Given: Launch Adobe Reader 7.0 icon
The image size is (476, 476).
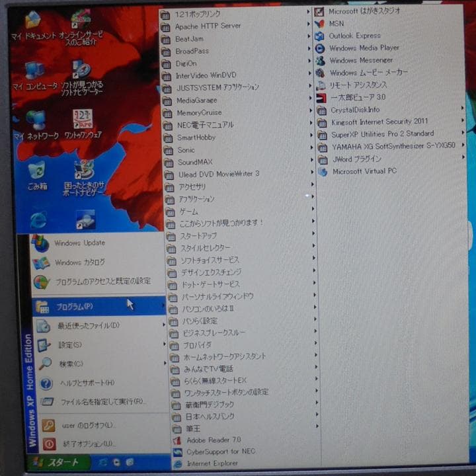Looking at the screenshot, I should coord(177,440).
